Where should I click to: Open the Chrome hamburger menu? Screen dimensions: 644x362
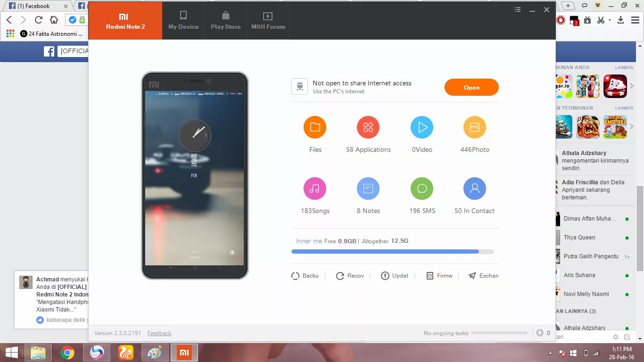(634, 20)
